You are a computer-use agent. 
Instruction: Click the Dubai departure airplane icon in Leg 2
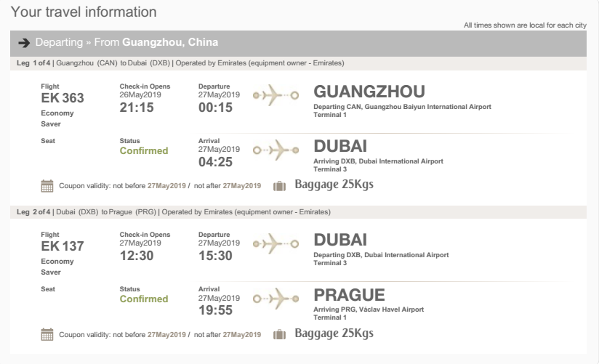(x=276, y=243)
